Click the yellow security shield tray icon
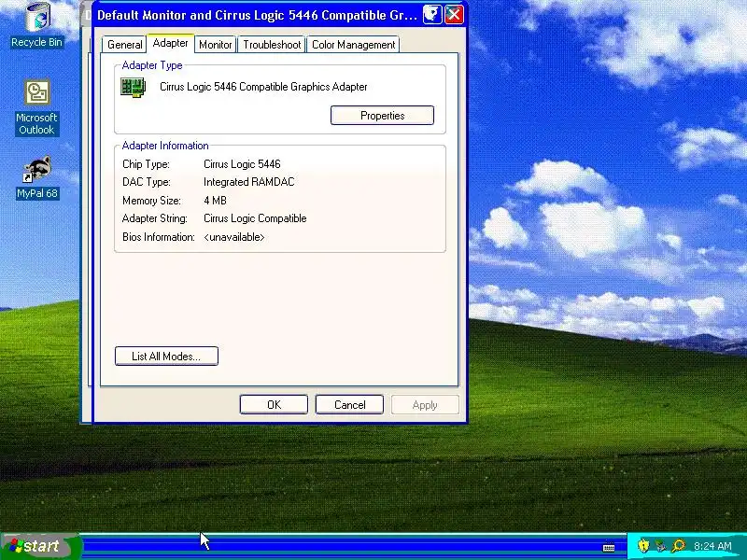Viewport: 747px width, 560px height. click(x=643, y=545)
